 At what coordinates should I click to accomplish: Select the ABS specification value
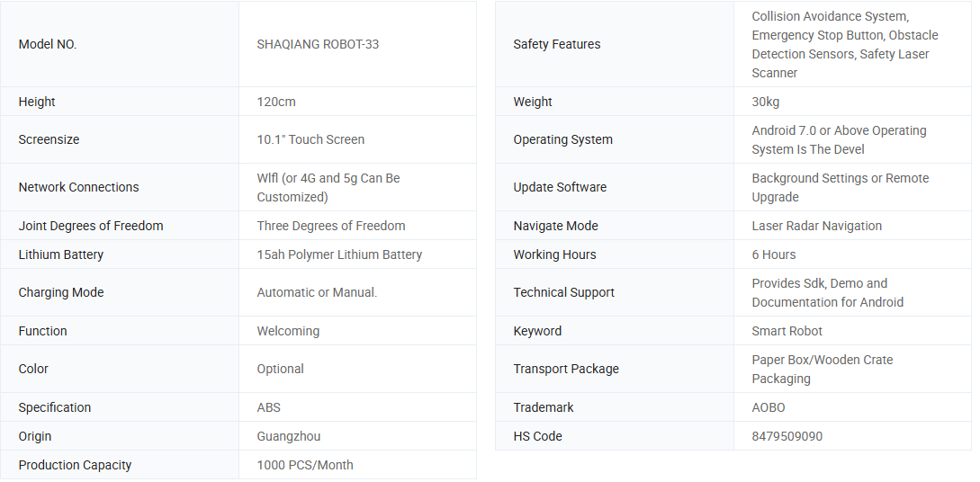pyautogui.click(x=269, y=407)
